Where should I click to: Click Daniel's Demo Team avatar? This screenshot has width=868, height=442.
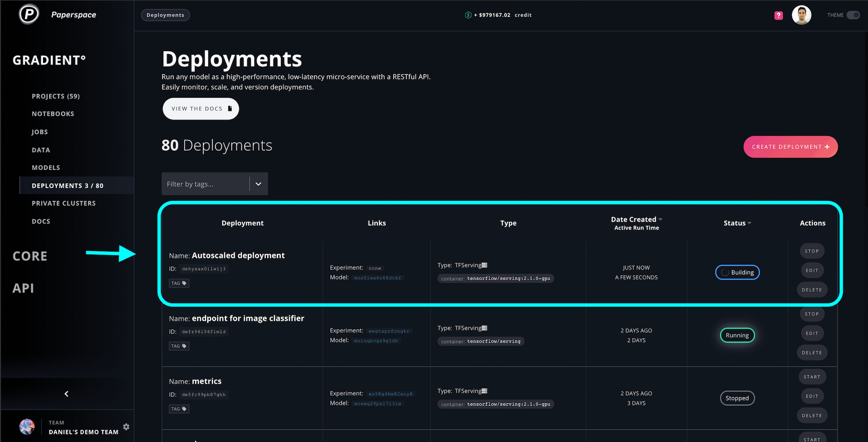pyautogui.click(x=27, y=427)
